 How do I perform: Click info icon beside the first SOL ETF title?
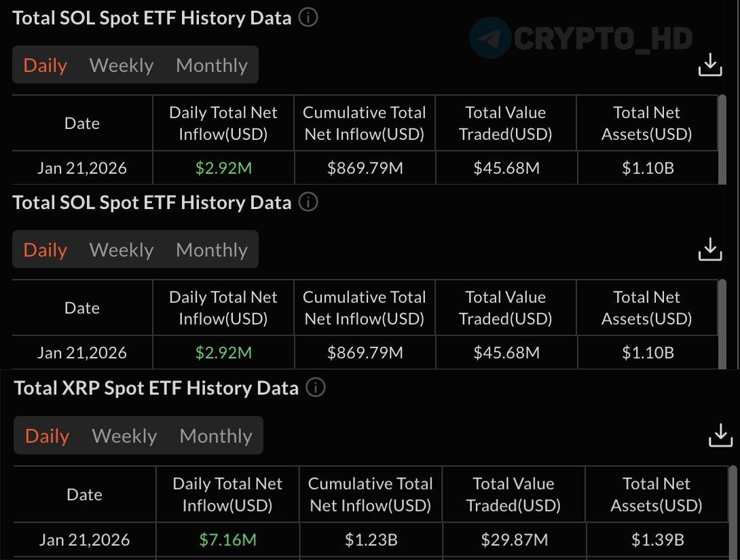pyautogui.click(x=308, y=18)
